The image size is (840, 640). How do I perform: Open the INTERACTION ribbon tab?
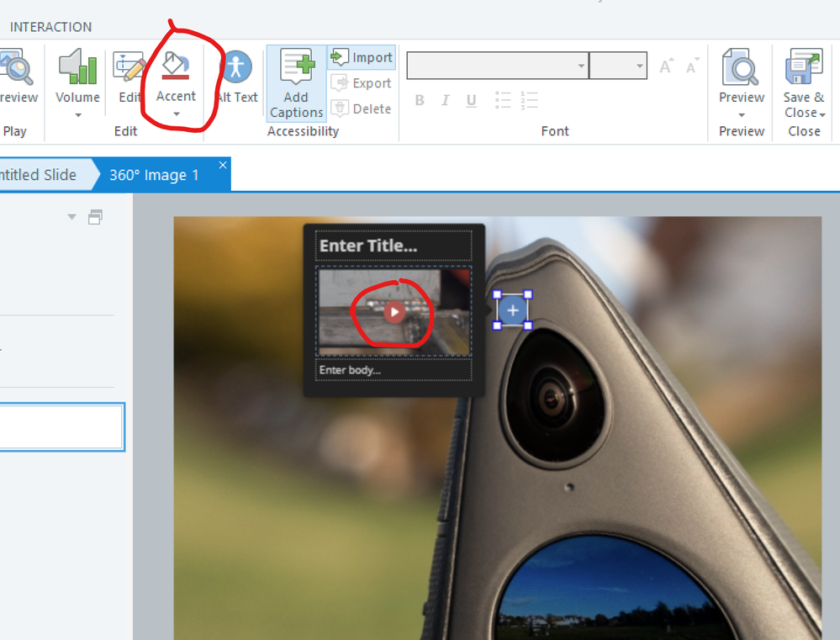pyautogui.click(x=51, y=27)
